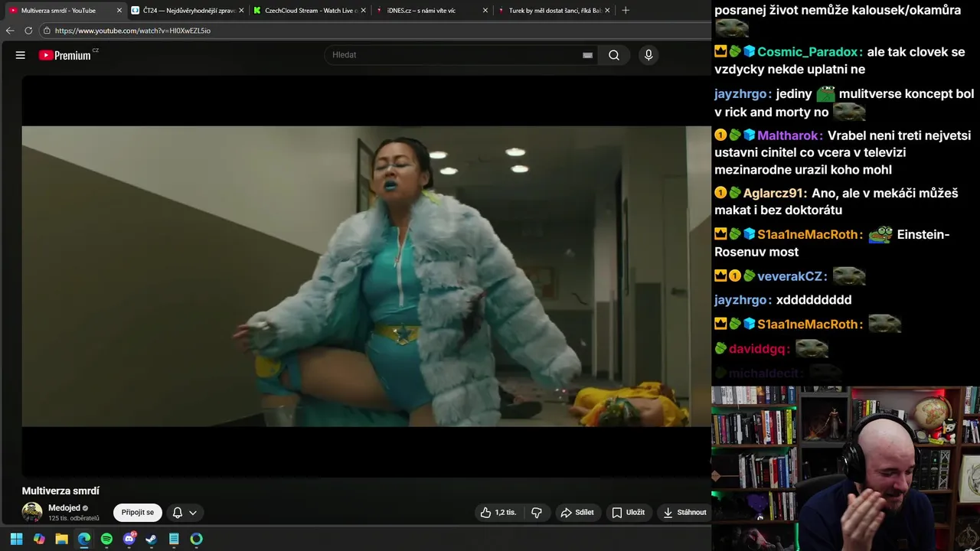This screenshot has height=551, width=980.
Task: Start voice search with microphone icon
Action: coord(648,55)
